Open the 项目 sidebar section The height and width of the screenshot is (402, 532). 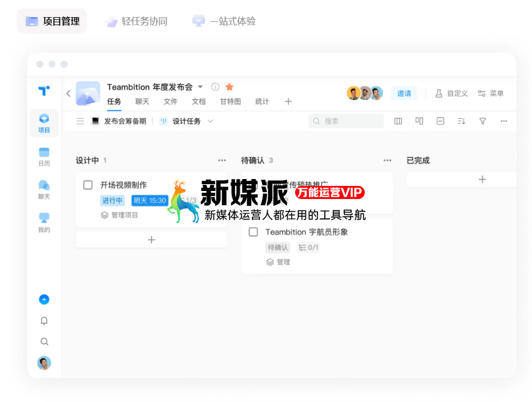[44, 123]
